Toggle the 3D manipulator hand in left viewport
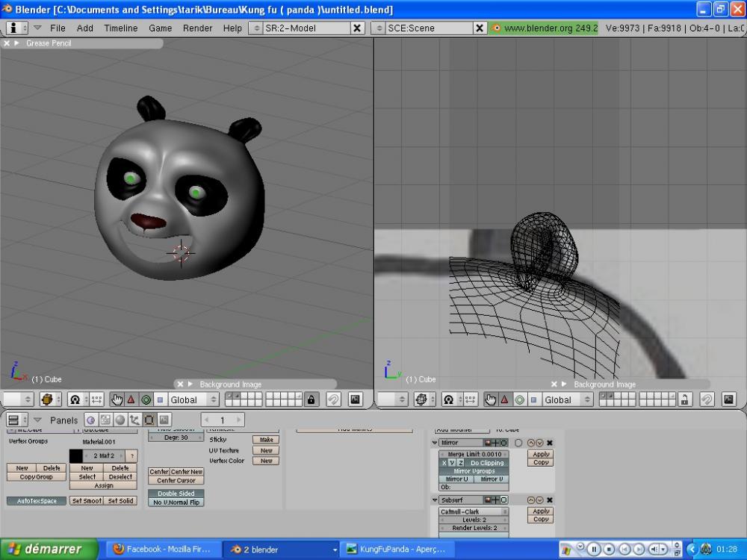This screenshot has height=560, width=747. point(117,399)
